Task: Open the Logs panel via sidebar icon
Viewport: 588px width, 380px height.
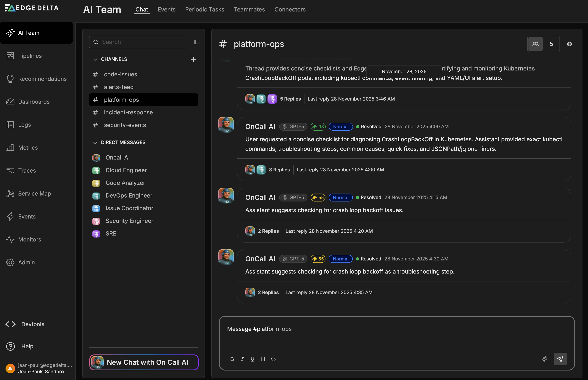Action: [x=10, y=125]
